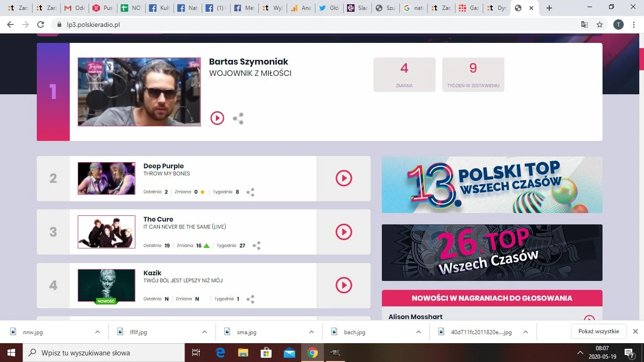Open the Windows Start menu
Viewport: 644px width, 362px height.
coord(11,353)
